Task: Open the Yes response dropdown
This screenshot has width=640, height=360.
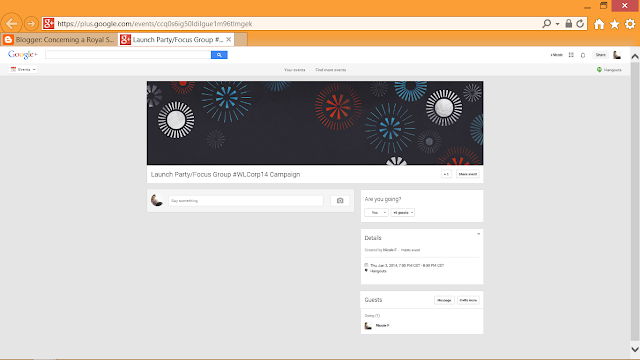Action: [x=376, y=213]
